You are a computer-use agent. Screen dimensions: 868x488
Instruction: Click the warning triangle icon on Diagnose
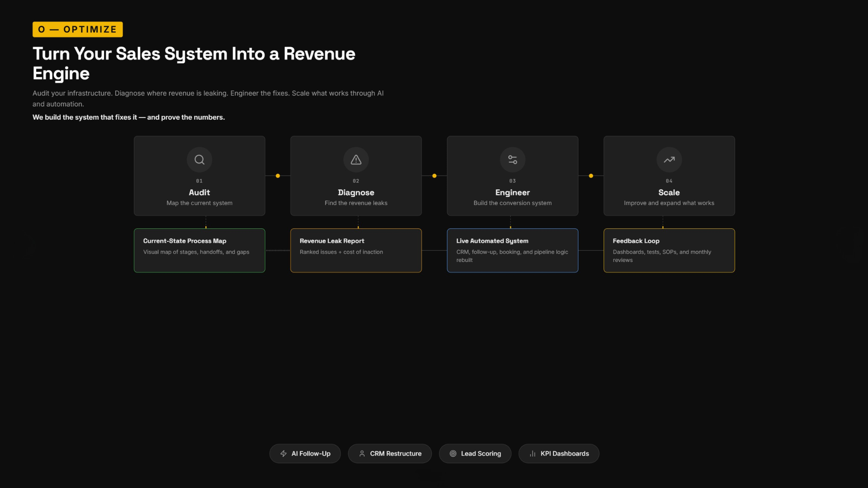tap(356, 160)
